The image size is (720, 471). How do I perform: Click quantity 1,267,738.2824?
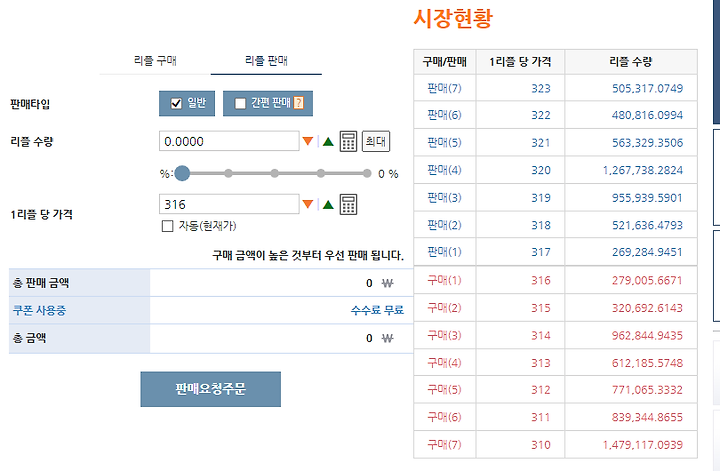click(x=642, y=170)
